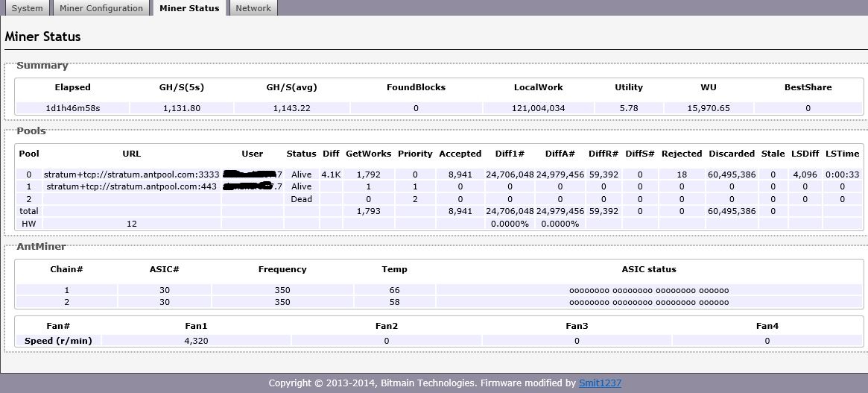Viewport: 868px width, 393px height.
Task: Click the GetWorks value 1,792
Action: point(368,175)
